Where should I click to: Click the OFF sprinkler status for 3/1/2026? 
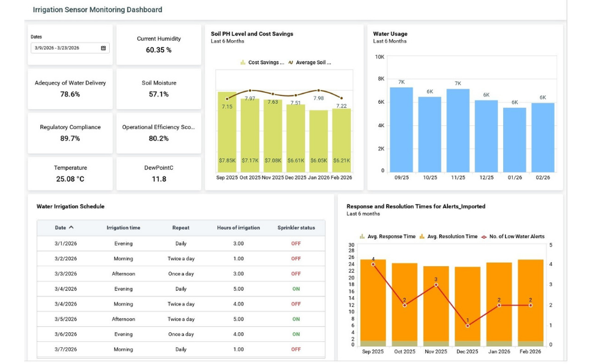tap(296, 244)
